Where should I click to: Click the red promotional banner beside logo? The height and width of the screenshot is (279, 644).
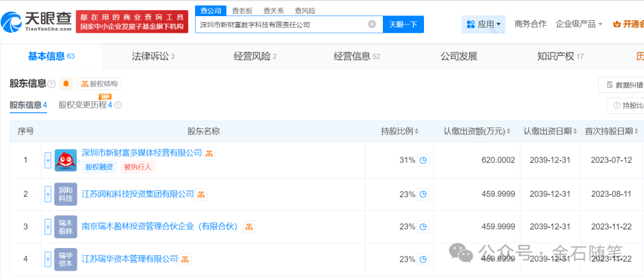[x=132, y=22]
